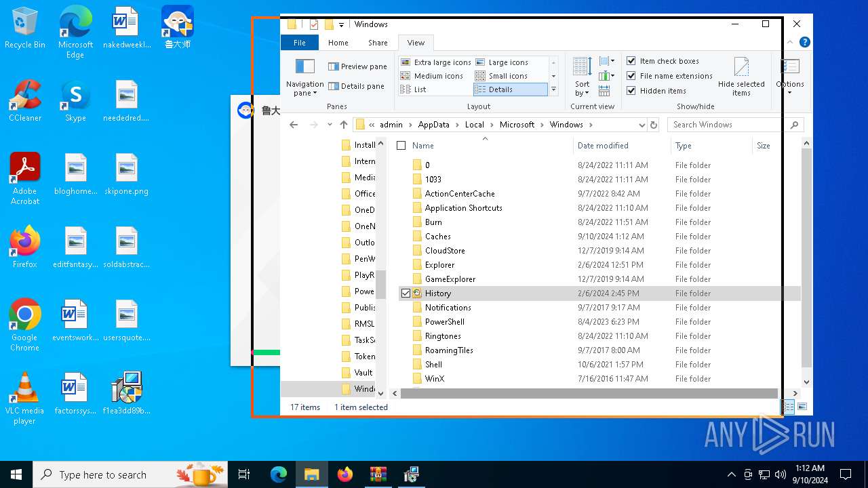The image size is (868, 488).
Task: Go up one folder level
Action: pos(344,125)
